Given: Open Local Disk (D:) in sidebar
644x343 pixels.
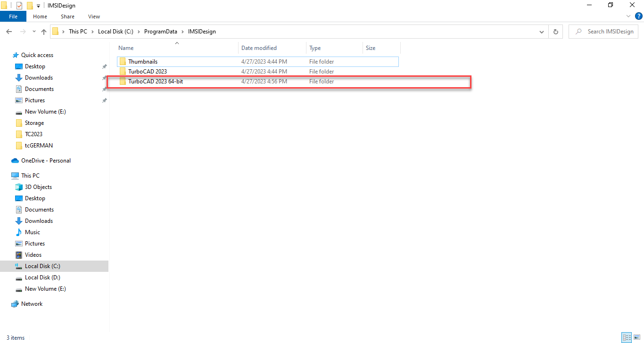Looking at the screenshot, I should click(42, 278).
